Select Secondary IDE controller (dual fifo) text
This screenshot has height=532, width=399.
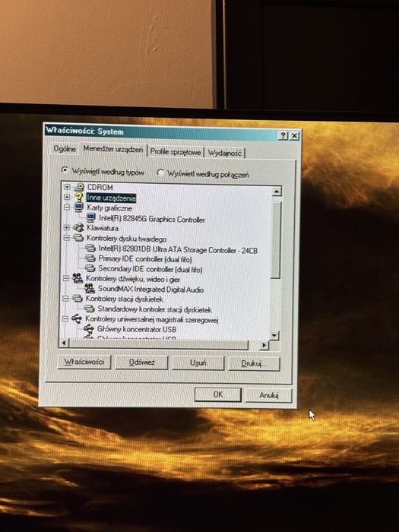pyautogui.click(x=150, y=269)
